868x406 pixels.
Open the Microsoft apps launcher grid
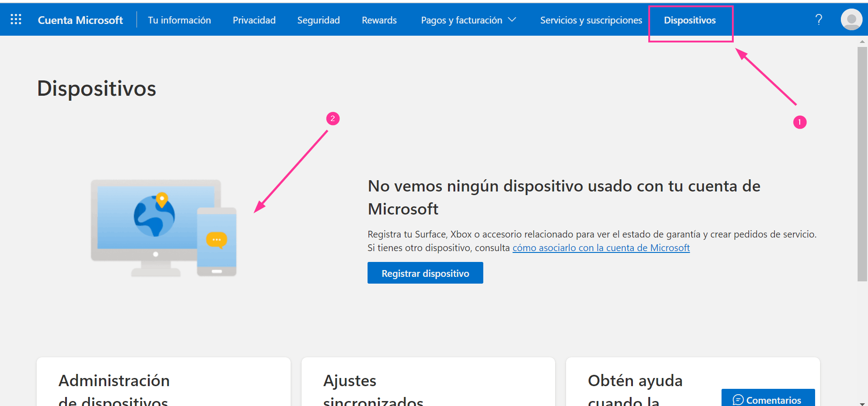pos(16,19)
